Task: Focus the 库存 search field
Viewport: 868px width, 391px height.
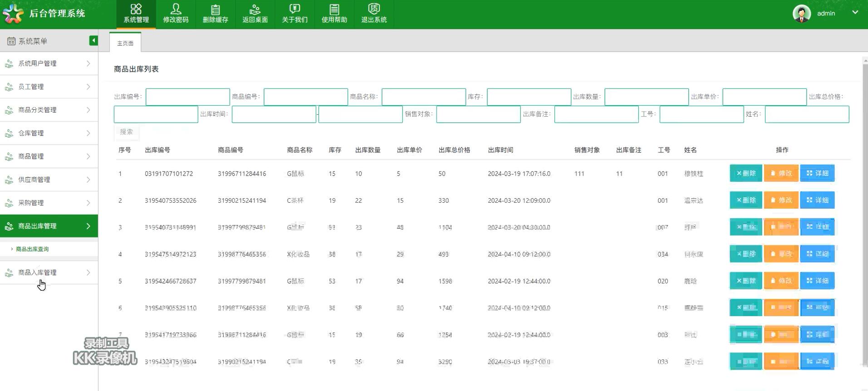Action: (529, 97)
